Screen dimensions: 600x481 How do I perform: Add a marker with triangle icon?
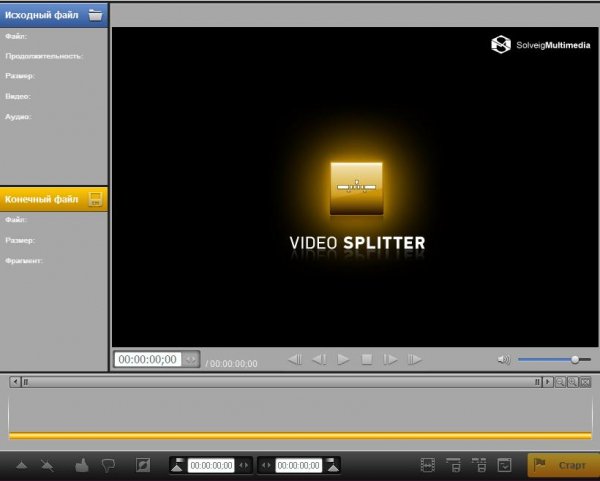coord(22,466)
